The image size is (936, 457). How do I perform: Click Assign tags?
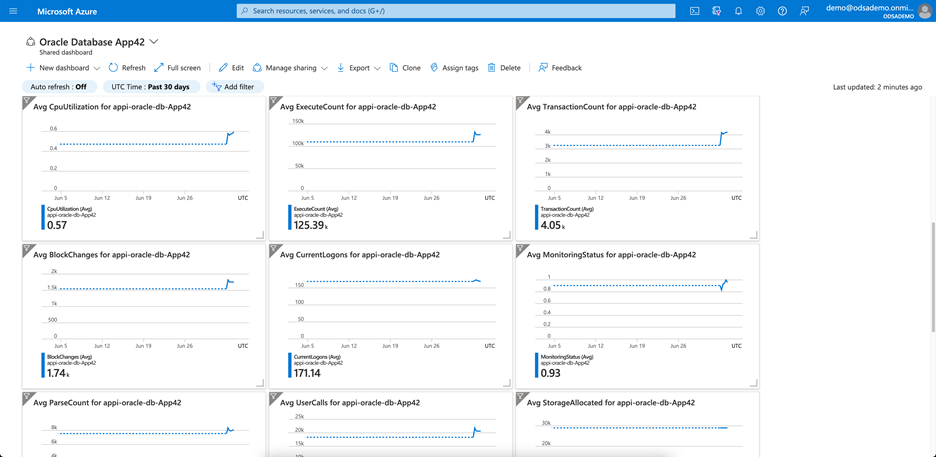(x=454, y=68)
